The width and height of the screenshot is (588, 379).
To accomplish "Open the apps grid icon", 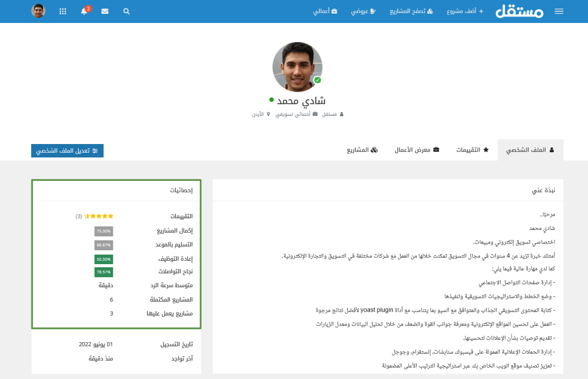I will pos(63,11).
